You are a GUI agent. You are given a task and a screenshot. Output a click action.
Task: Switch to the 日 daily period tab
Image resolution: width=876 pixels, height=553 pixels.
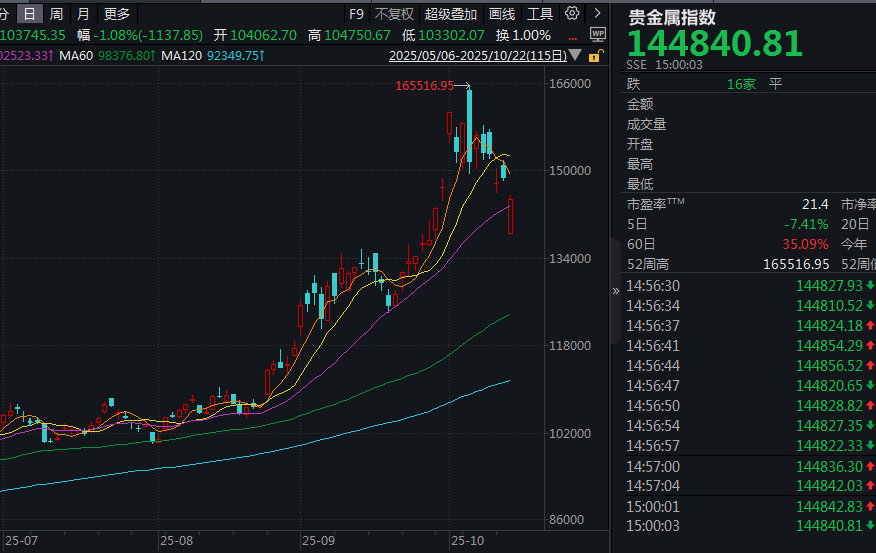[x=30, y=14]
